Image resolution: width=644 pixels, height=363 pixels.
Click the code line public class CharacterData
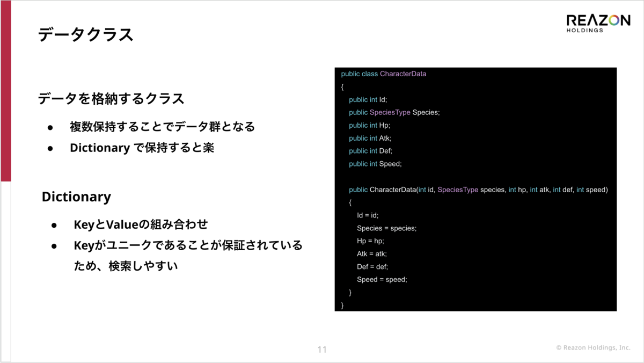pos(384,74)
